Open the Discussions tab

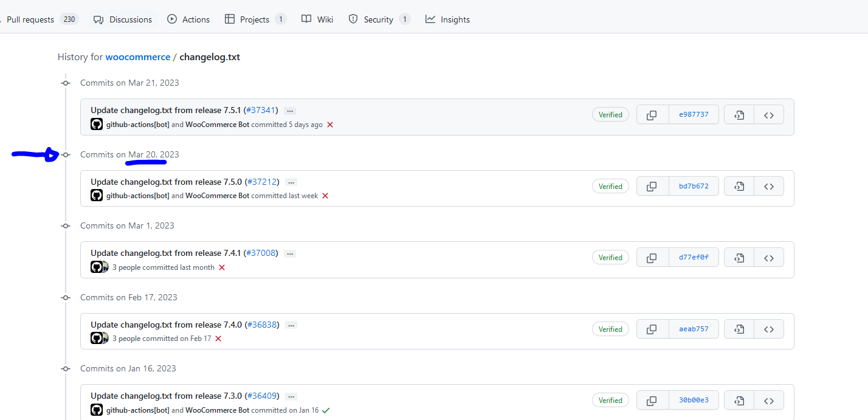129,19
